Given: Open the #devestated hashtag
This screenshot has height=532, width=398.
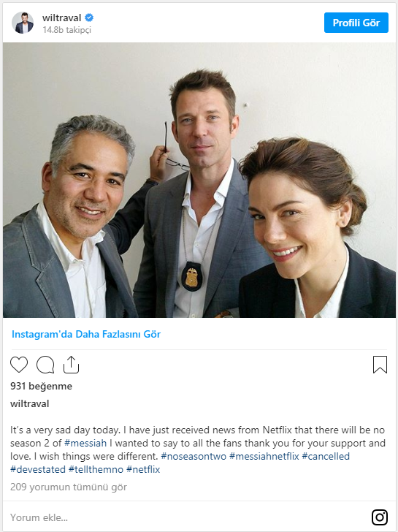Looking at the screenshot, I should [x=38, y=470].
